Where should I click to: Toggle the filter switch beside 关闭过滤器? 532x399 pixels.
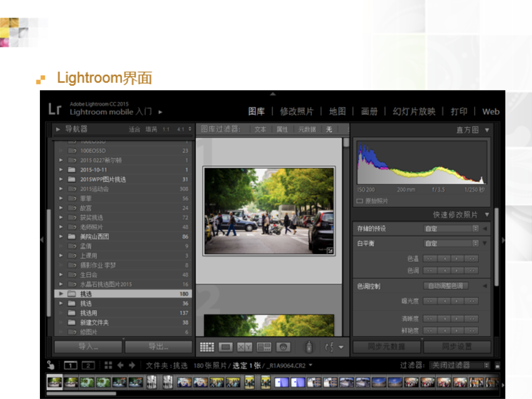pos(497,366)
